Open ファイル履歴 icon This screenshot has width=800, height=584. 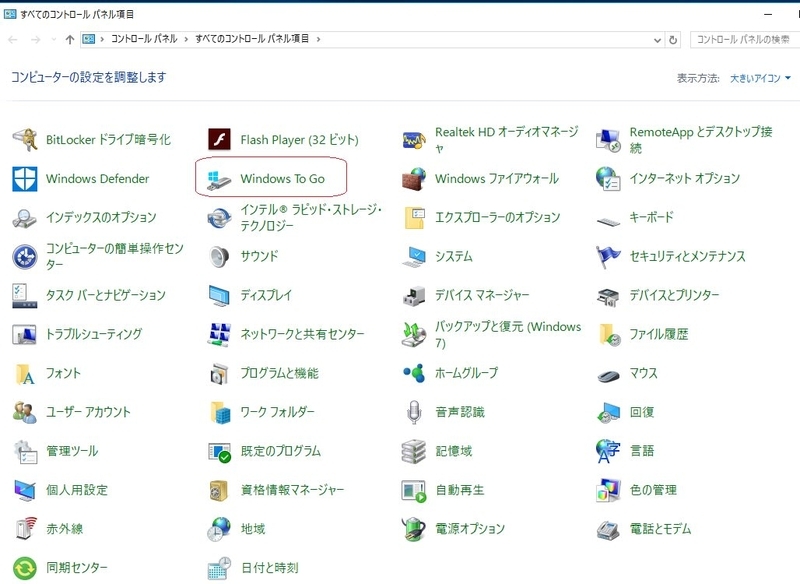608,334
